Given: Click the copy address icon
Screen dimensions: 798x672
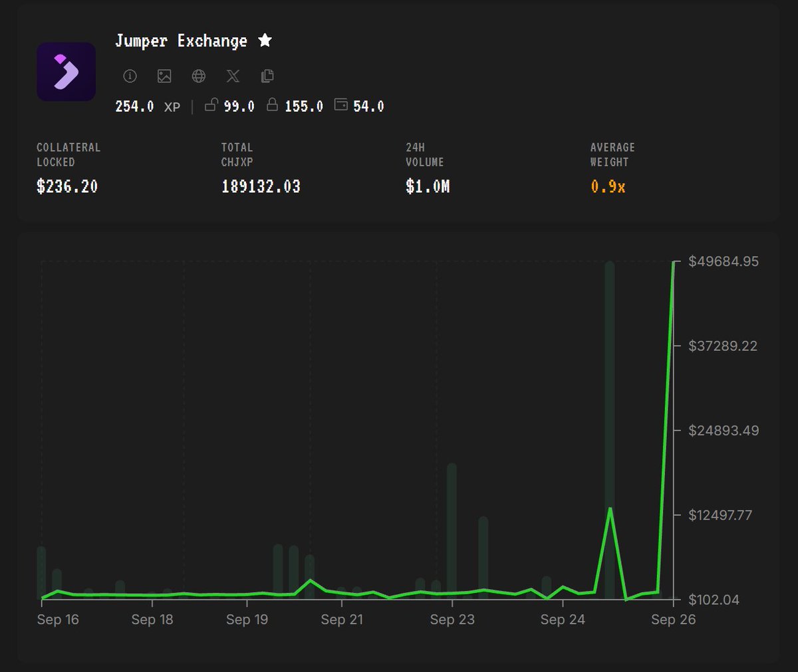Looking at the screenshot, I should [267, 76].
